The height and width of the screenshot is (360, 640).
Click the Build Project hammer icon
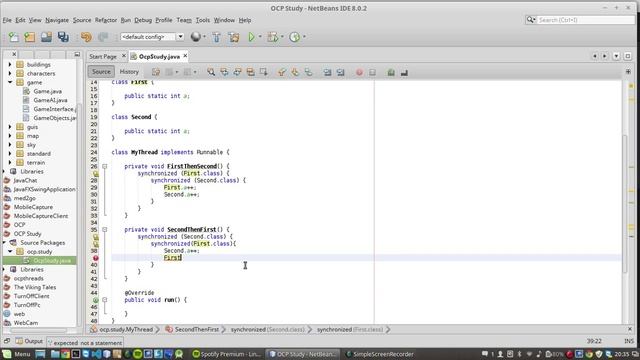click(x=216, y=37)
